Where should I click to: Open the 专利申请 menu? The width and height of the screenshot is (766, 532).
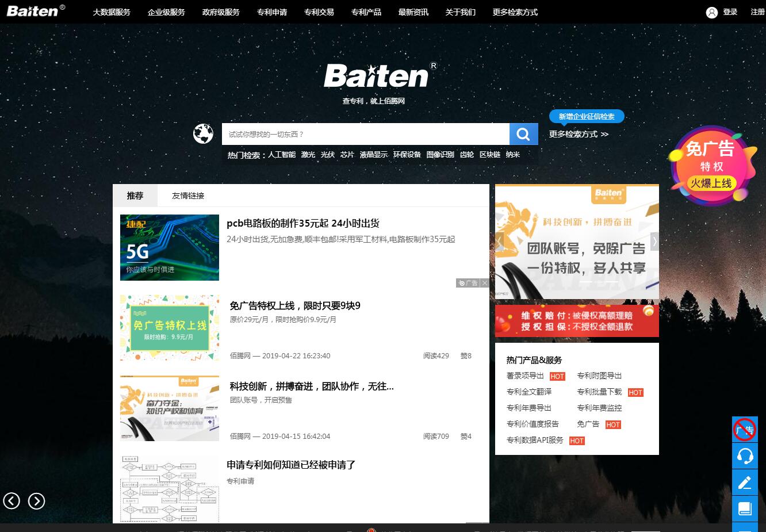point(272,12)
